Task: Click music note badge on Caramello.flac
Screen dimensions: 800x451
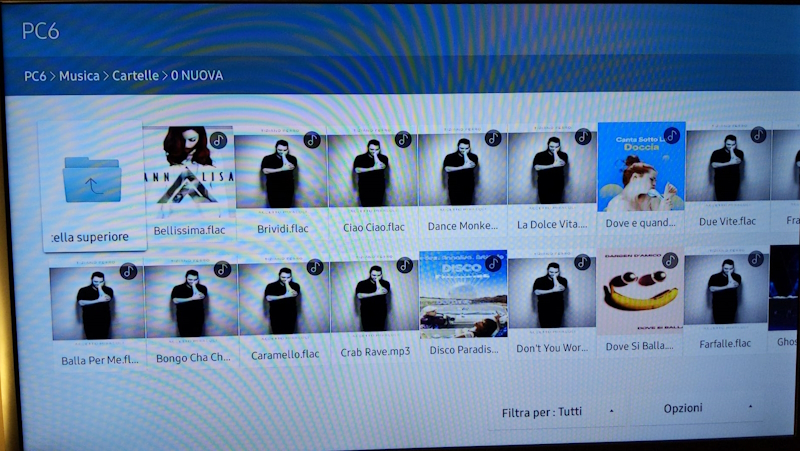Action: click(315, 267)
